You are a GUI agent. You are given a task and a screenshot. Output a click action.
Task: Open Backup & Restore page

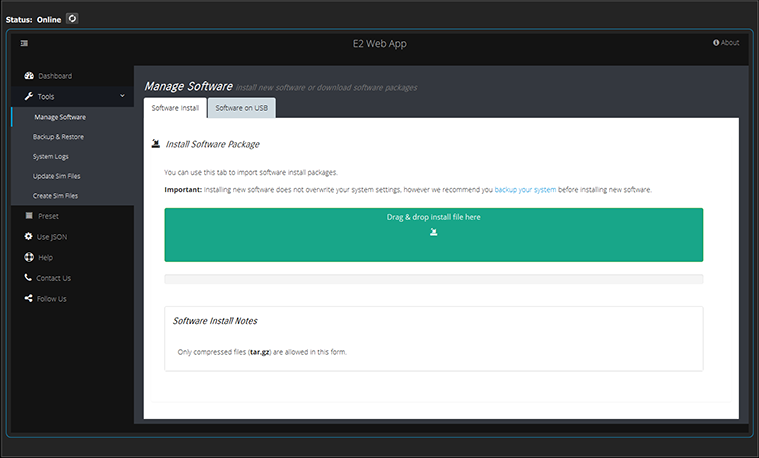tap(73, 137)
